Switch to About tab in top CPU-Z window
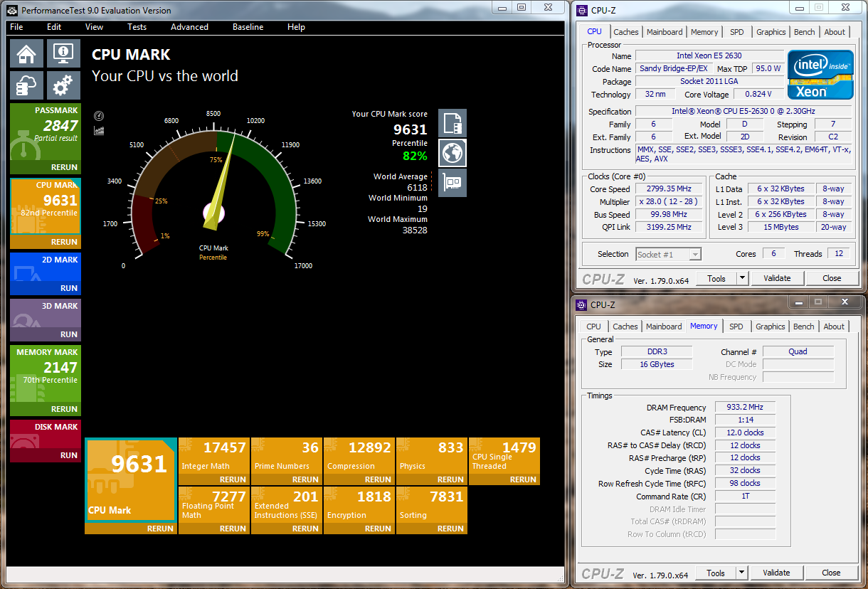 coord(835,32)
